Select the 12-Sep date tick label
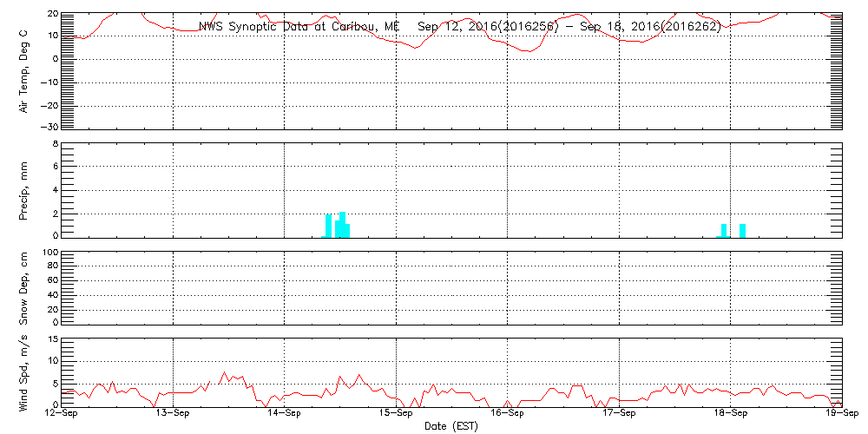Viewport: 868px width, 434px height. (x=62, y=414)
